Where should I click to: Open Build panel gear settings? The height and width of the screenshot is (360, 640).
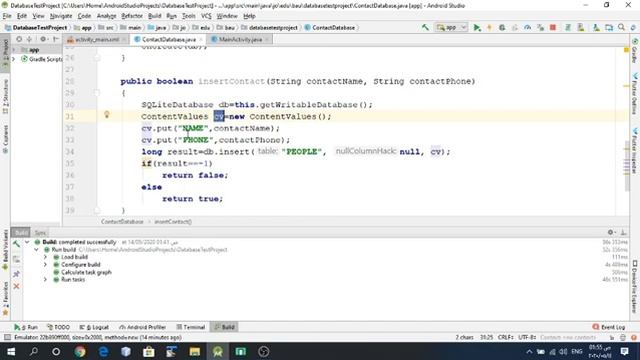point(611,232)
